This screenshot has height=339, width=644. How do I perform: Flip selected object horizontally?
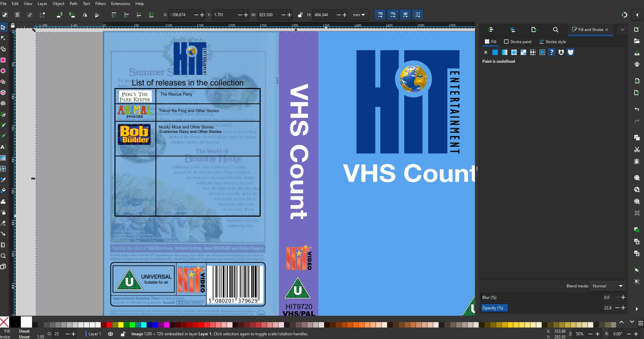tap(85, 15)
